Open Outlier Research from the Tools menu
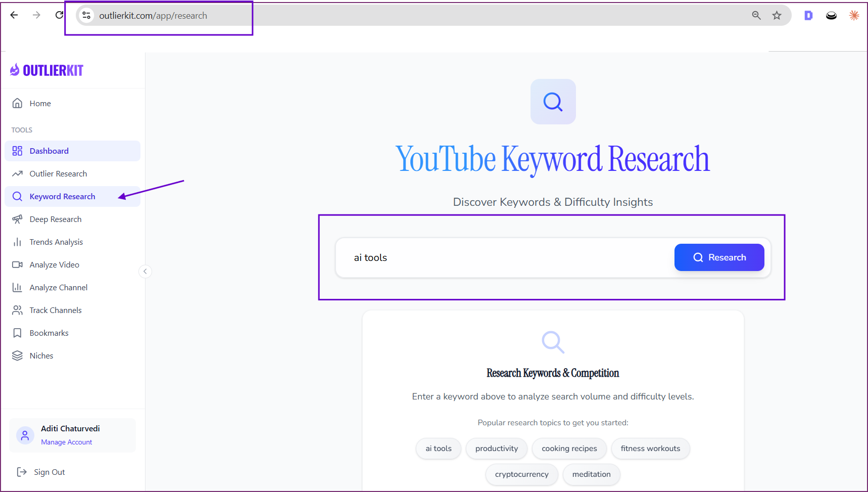 (58, 173)
